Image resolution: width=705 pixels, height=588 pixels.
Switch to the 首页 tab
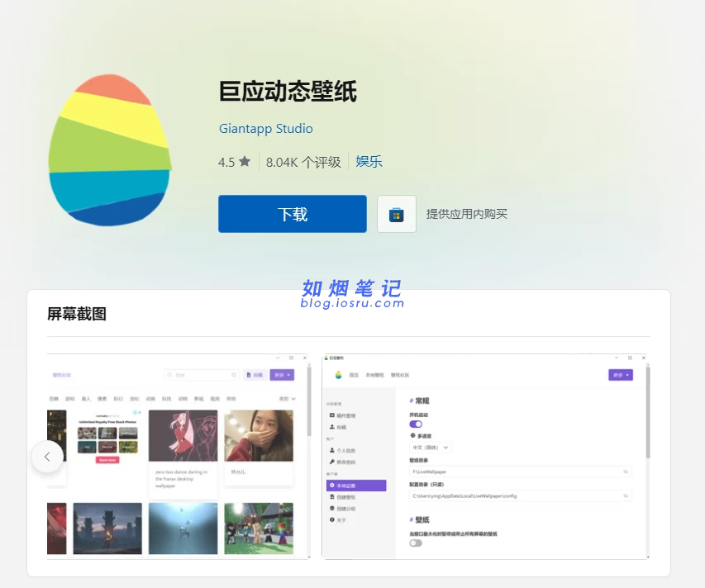tap(354, 375)
